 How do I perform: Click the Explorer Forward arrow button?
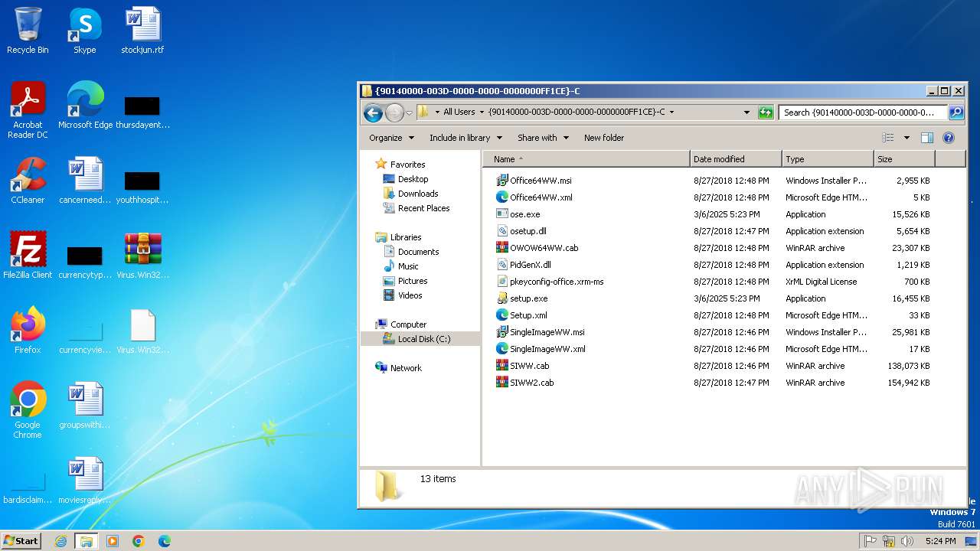[394, 112]
